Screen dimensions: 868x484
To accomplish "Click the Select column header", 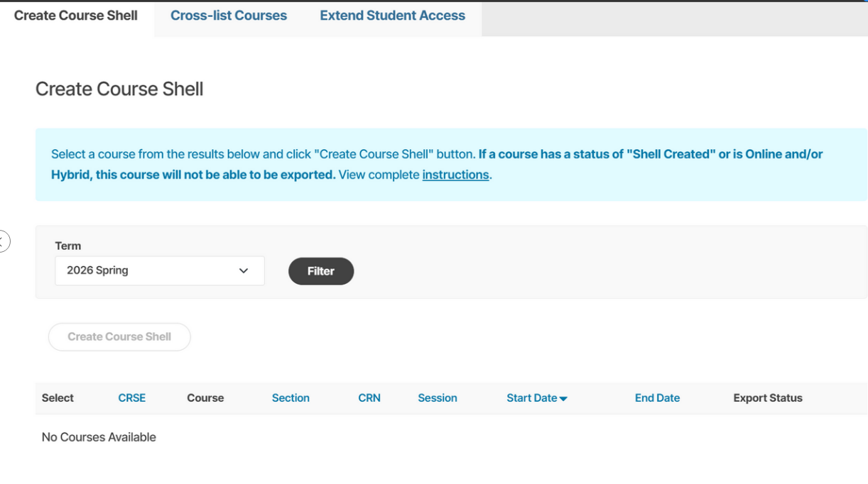I will (x=58, y=398).
